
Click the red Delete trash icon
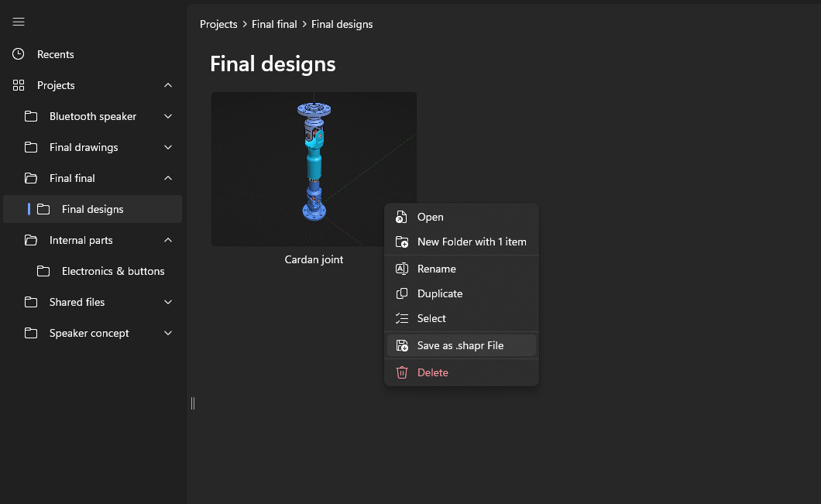pos(401,372)
